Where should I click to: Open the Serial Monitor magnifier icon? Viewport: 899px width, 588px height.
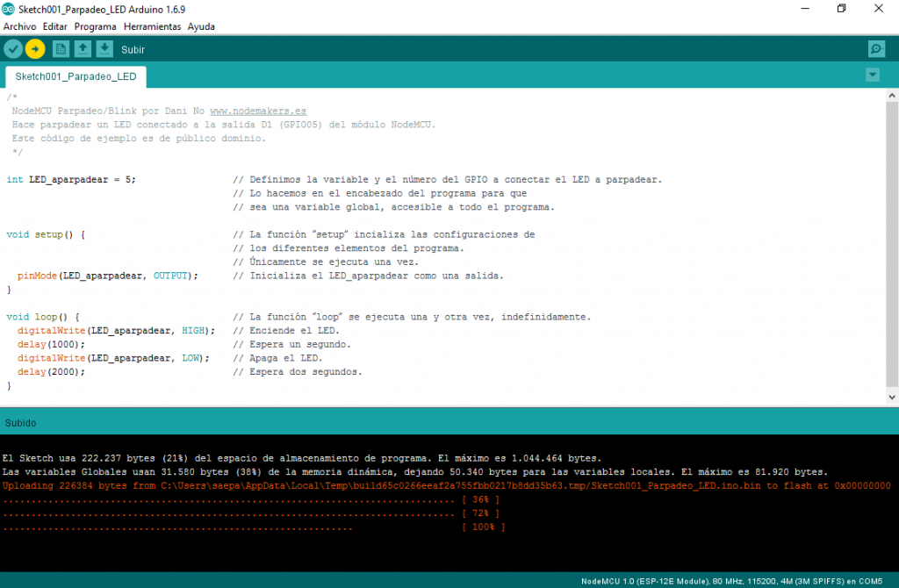pos(876,49)
